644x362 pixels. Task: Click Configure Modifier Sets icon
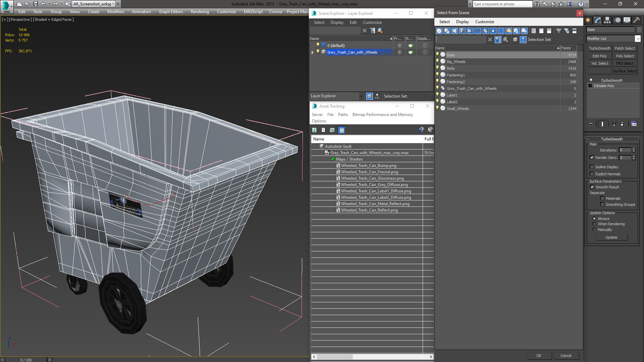[634, 124]
